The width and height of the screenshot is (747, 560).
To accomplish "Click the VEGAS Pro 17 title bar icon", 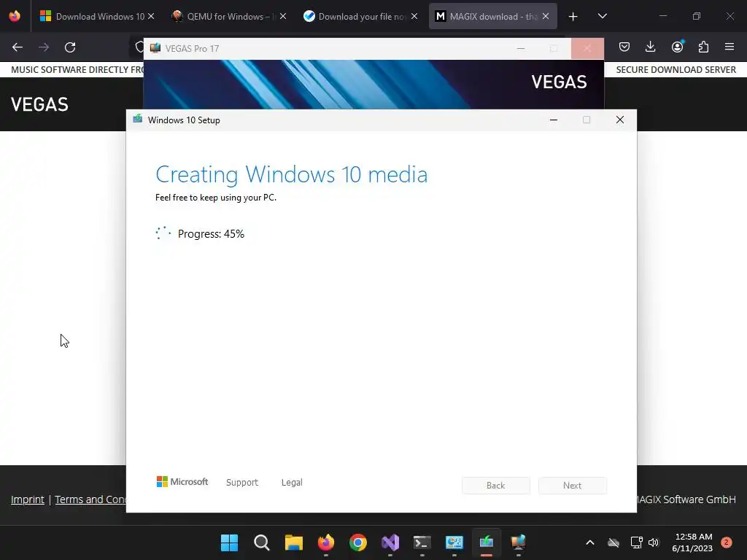I will coord(155,48).
